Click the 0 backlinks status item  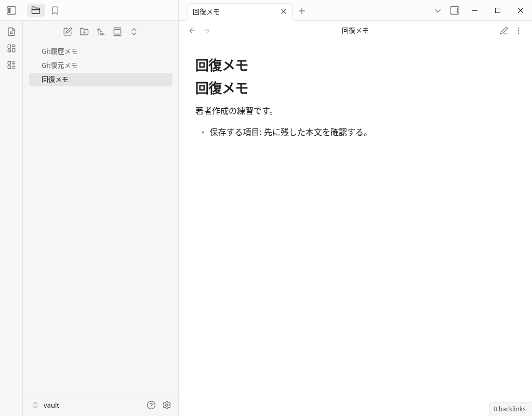[x=509, y=409]
